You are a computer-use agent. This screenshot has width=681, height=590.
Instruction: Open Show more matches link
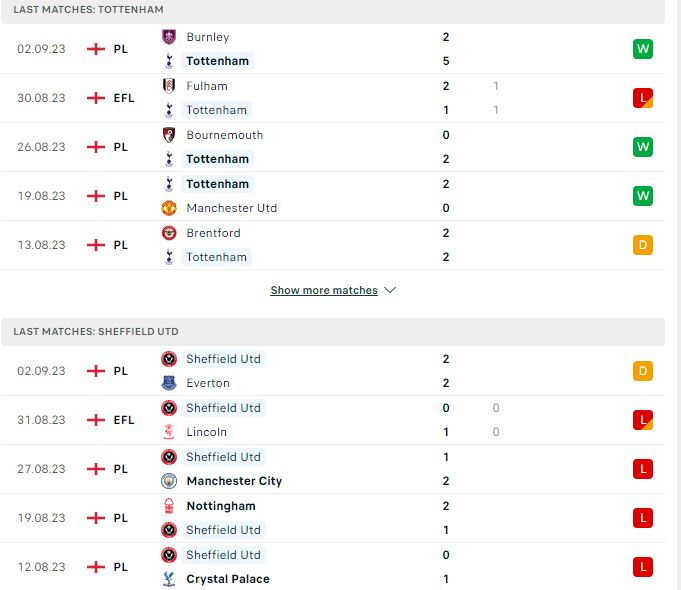point(324,290)
